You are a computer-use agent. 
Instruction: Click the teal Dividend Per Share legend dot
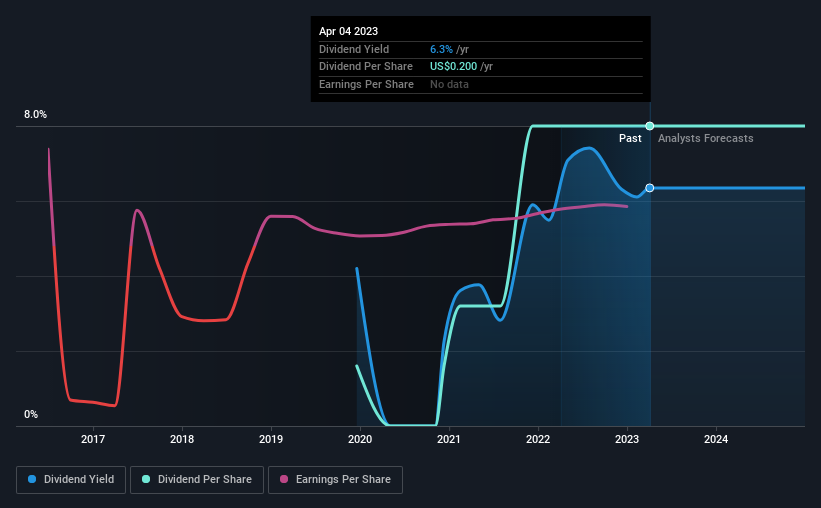[x=146, y=479]
